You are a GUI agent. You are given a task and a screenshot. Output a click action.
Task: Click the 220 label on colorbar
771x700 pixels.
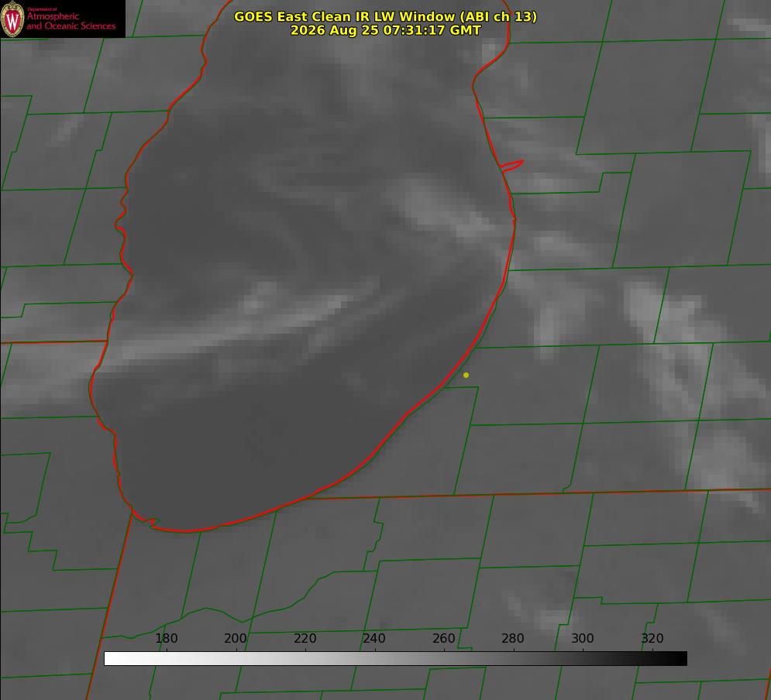pos(305,638)
